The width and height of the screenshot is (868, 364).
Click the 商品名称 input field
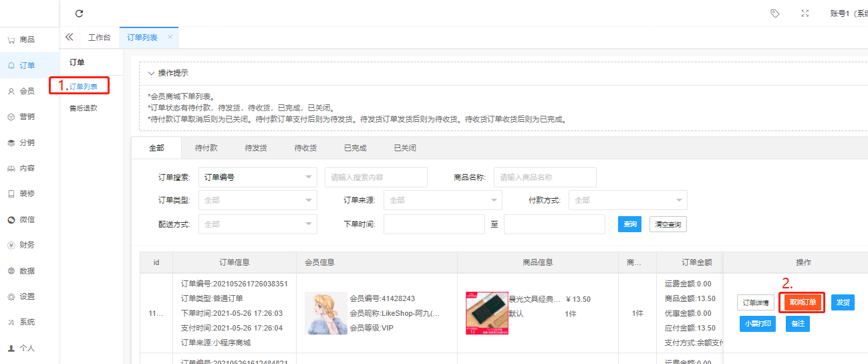[545, 177]
